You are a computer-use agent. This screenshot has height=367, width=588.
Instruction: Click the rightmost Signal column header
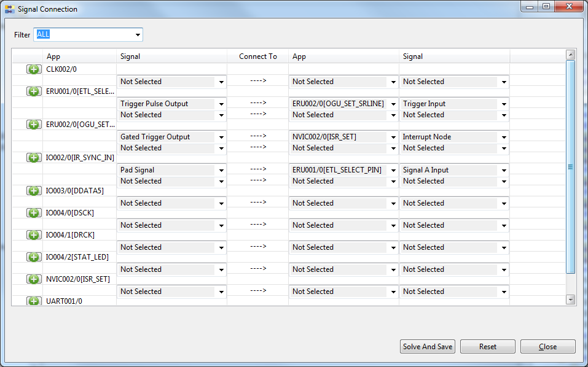pyautogui.click(x=455, y=56)
